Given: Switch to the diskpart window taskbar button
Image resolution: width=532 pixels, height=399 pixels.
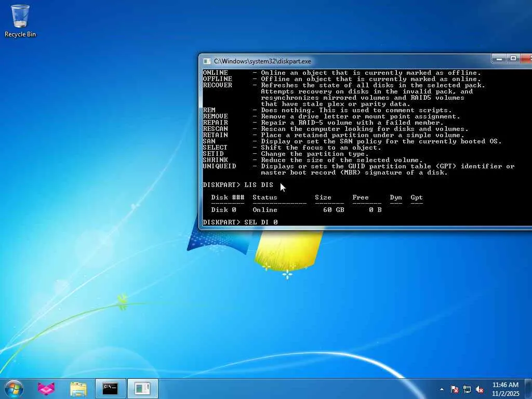Looking at the screenshot, I should coord(142,389).
